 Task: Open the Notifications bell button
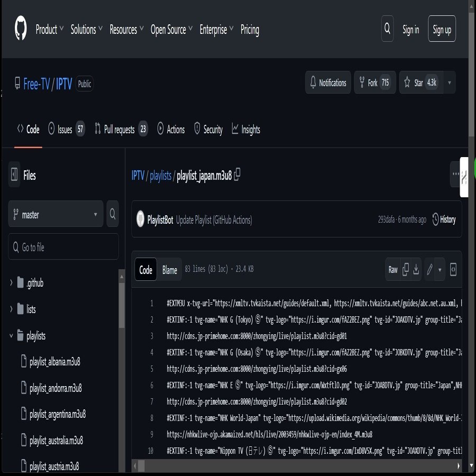[x=328, y=83]
